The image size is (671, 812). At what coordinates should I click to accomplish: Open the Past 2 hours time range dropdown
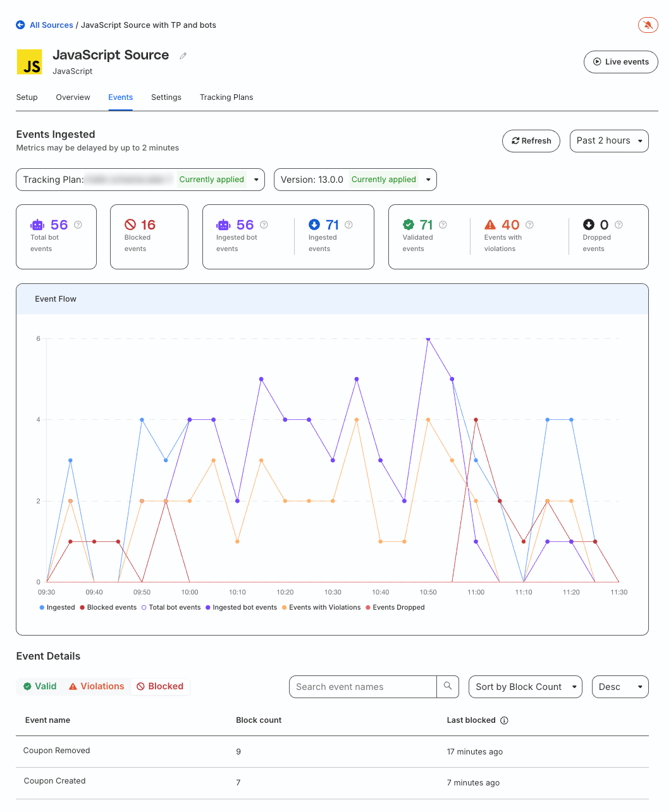pos(609,141)
